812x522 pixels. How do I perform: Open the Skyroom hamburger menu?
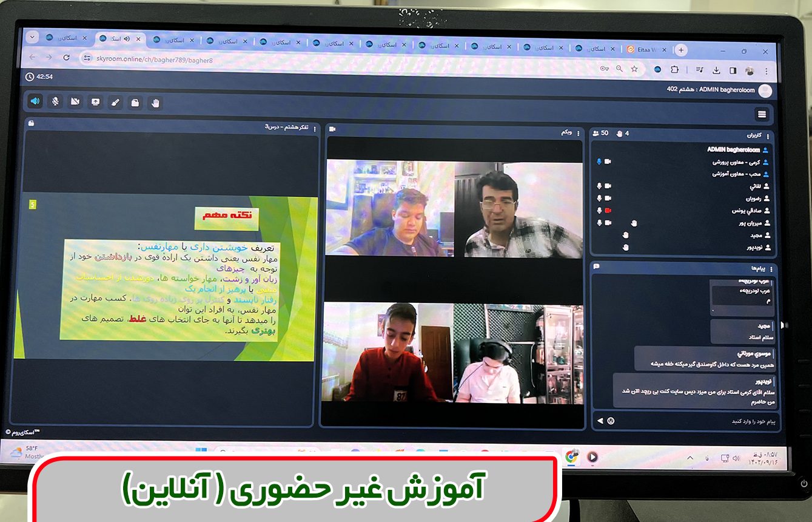762,114
